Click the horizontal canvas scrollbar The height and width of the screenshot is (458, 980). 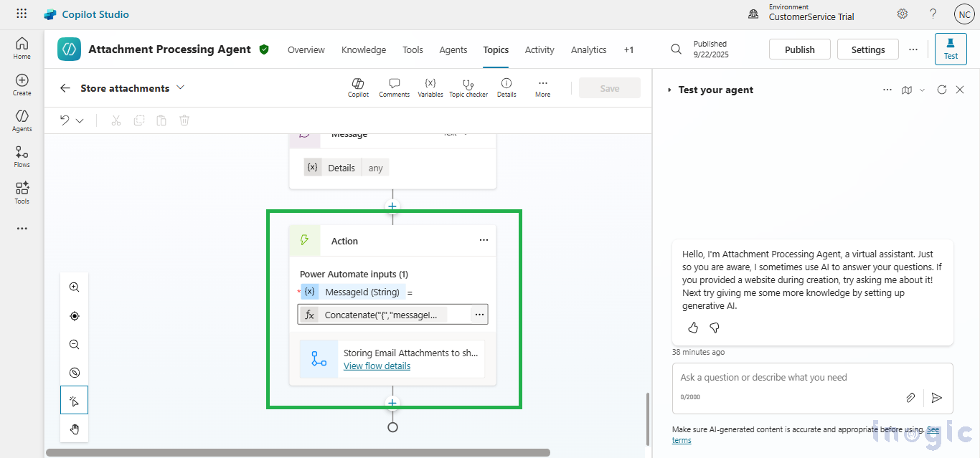298,452
